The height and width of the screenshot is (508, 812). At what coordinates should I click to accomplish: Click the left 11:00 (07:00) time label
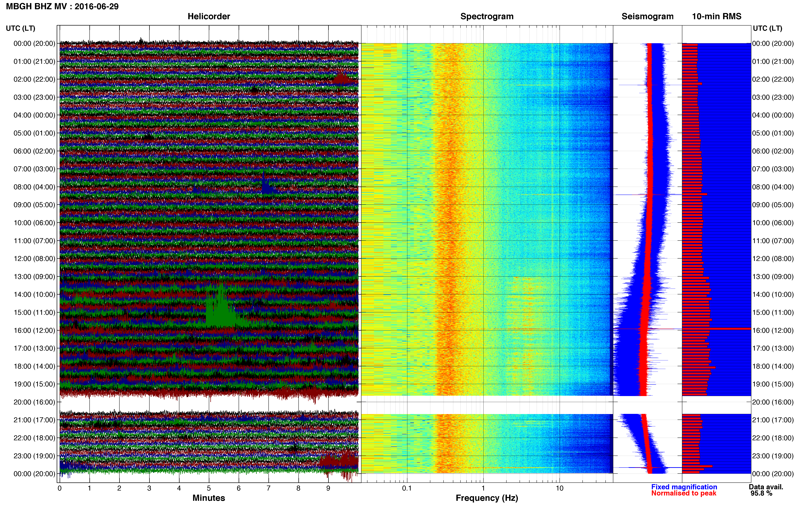(x=34, y=241)
